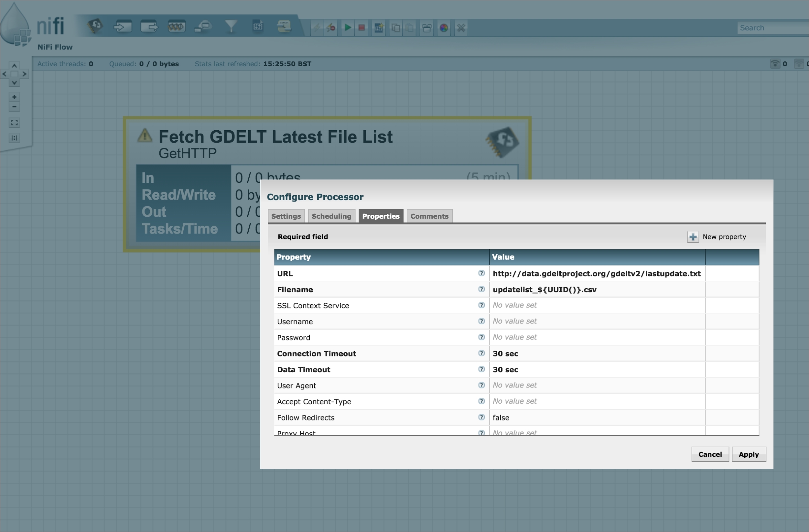
Task: Click the Template toolbar icon
Action: point(258,26)
